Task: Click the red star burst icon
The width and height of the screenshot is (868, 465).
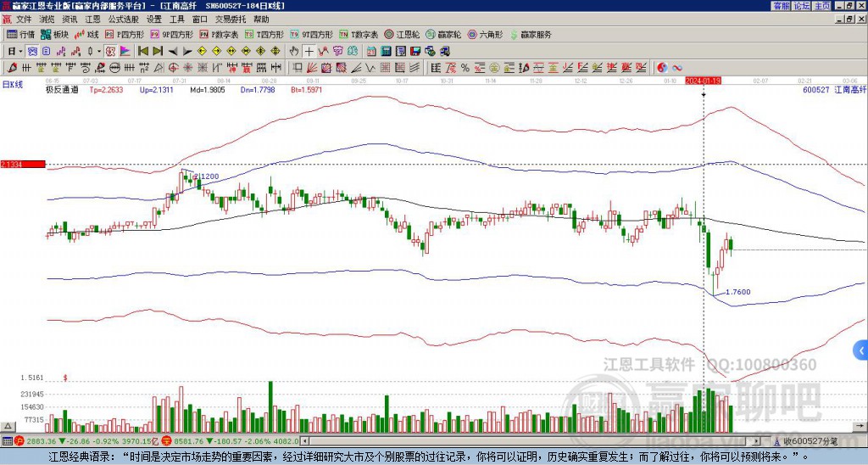Action: [187, 68]
